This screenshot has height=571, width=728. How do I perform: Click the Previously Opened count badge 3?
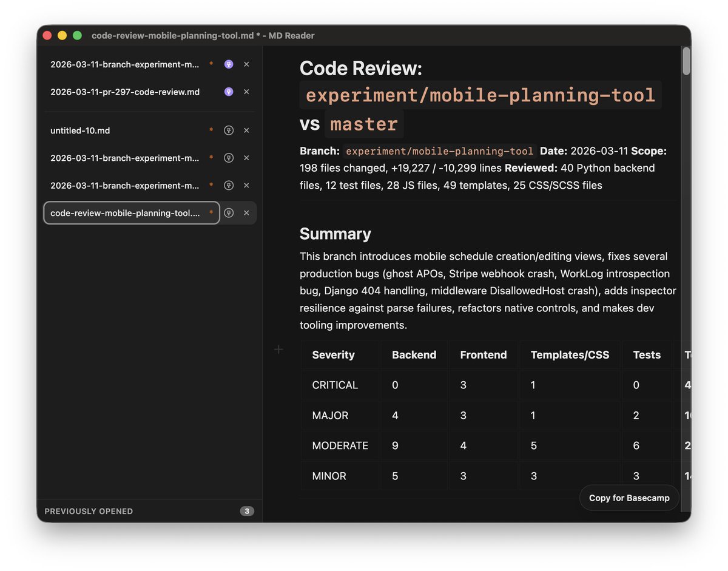(247, 511)
